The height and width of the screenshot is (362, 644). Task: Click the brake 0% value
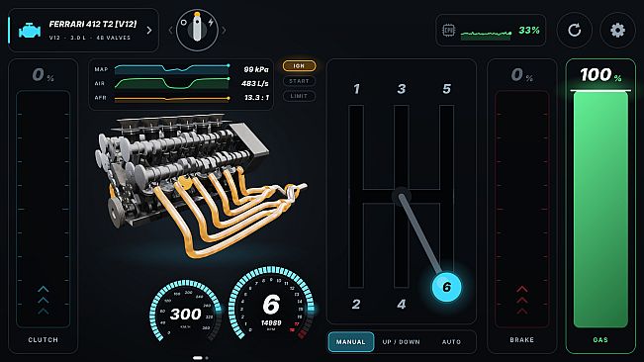(x=522, y=75)
